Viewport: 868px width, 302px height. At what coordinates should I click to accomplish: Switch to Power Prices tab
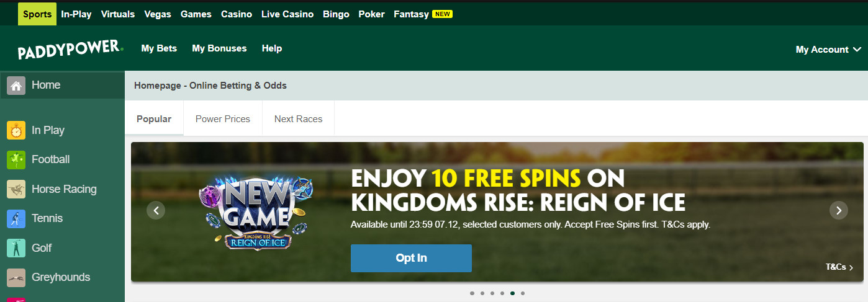pyautogui.click(x=223, y=119)
